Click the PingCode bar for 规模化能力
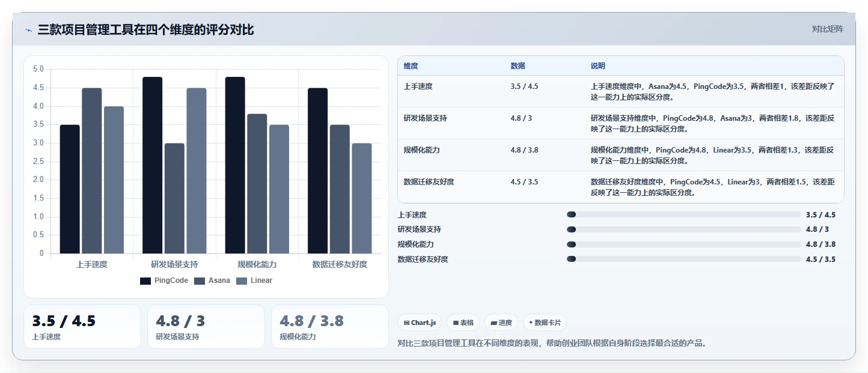 coord(235,165)
